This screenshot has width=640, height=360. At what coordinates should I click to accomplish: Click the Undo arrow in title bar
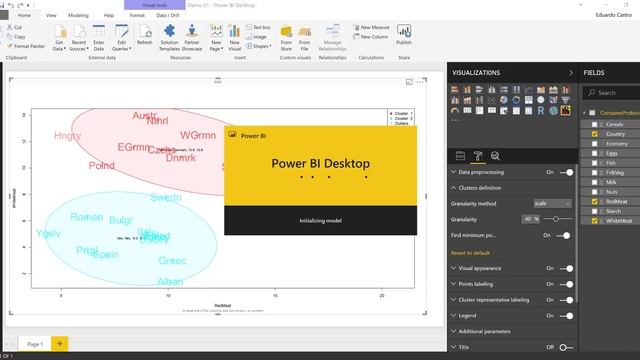(11, 5)
